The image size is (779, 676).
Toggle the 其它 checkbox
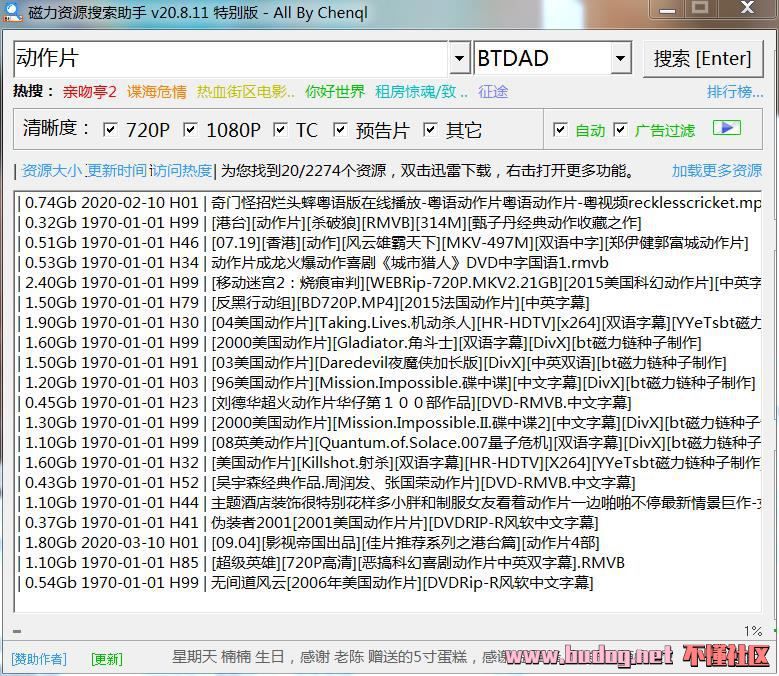pyautogui.click(x=430, y=130)
